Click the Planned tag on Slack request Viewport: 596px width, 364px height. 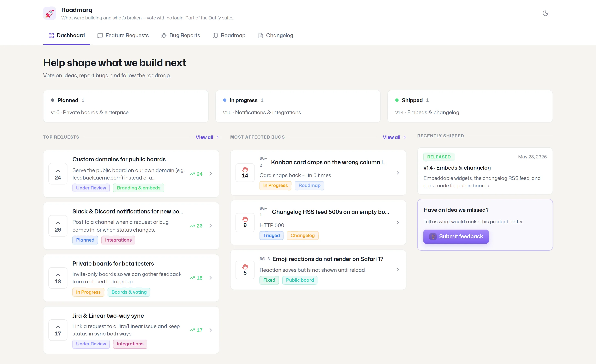[85, 240]
